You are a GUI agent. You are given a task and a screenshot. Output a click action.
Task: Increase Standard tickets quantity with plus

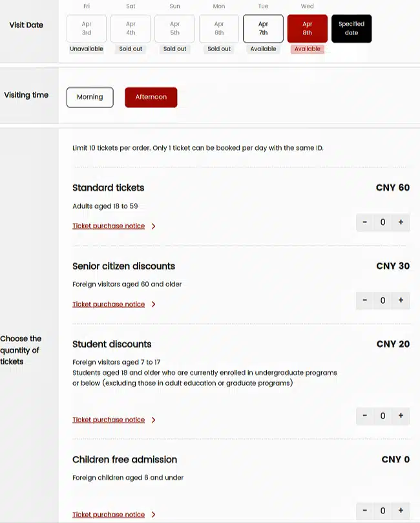click(401, 222)
